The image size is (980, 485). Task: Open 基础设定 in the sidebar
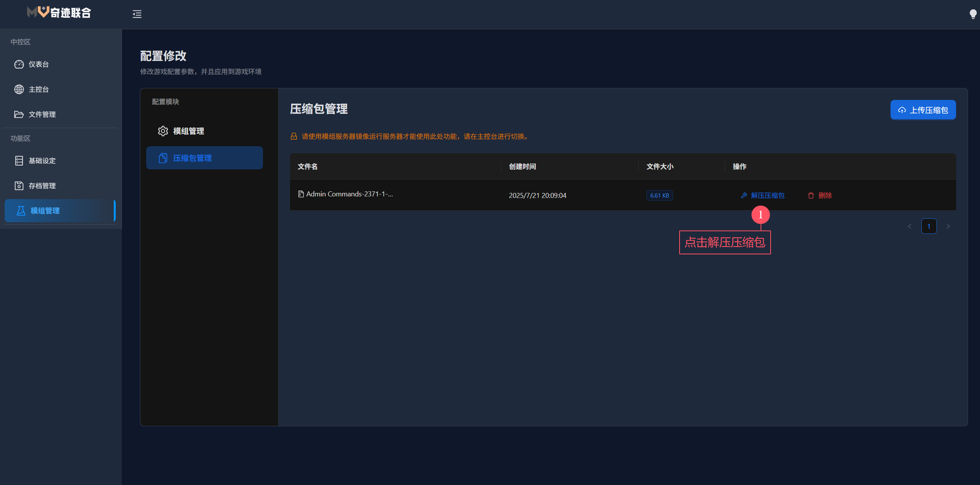point(60,161)
